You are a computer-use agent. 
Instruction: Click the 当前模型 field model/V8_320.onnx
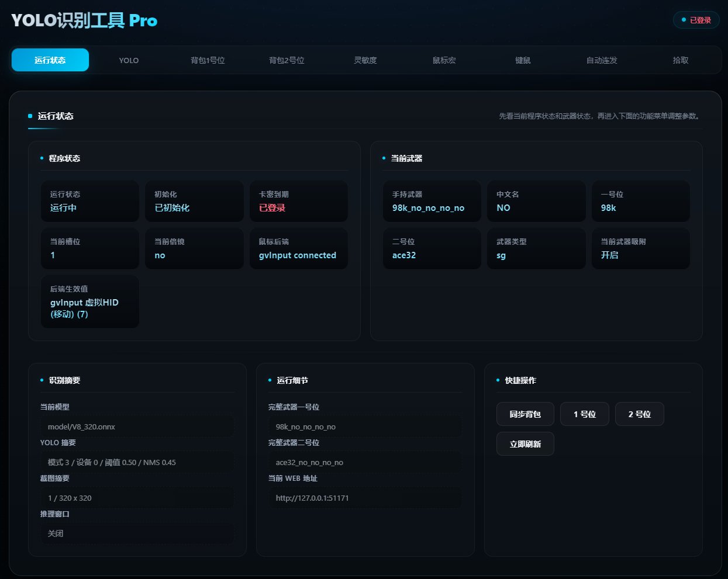pos(137,427)
